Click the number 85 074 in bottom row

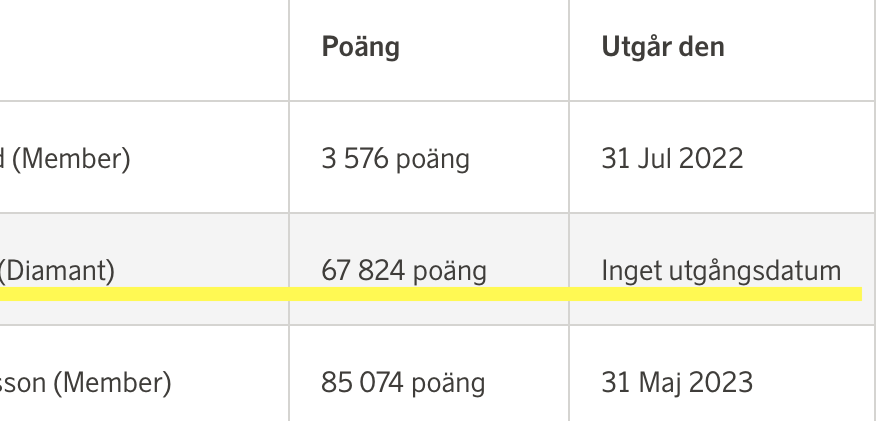(x=364, y=382)
